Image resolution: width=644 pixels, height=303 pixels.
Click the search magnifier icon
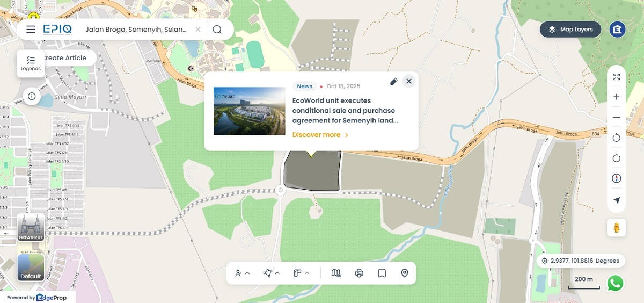pos(217,30)
